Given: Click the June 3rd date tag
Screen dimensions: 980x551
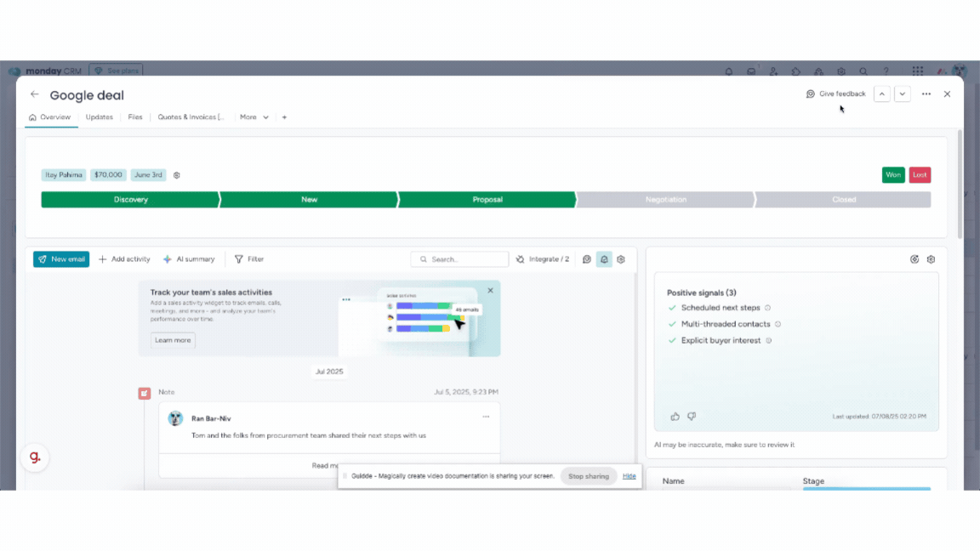Looking at the screenshot, I should [148, 175].
